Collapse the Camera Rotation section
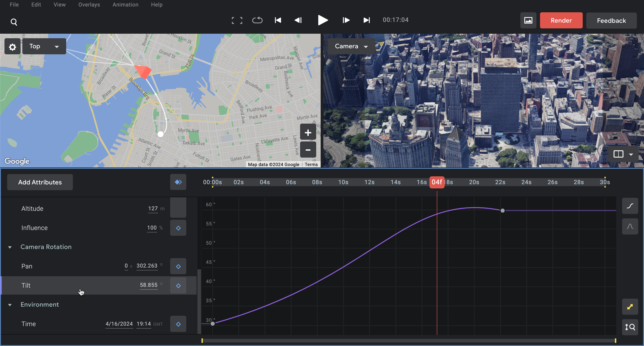The width and height of the screenshot is (644, 346). point(10,247)
